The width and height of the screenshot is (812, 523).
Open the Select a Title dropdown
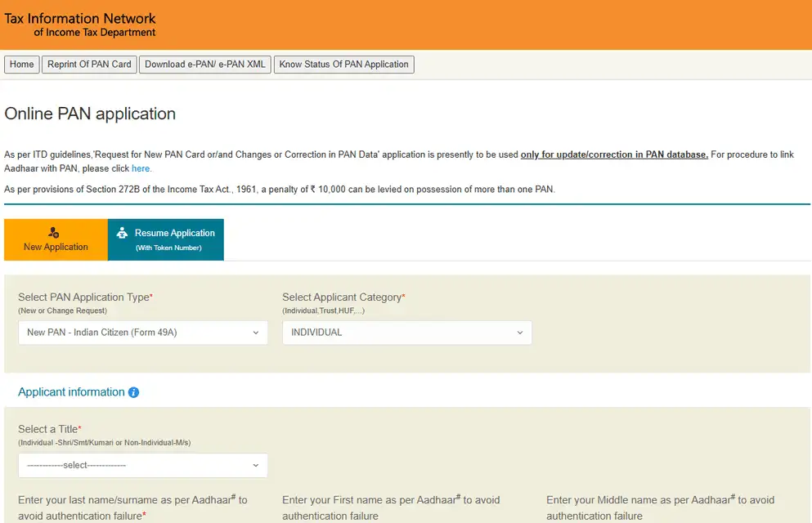(142, 465)
